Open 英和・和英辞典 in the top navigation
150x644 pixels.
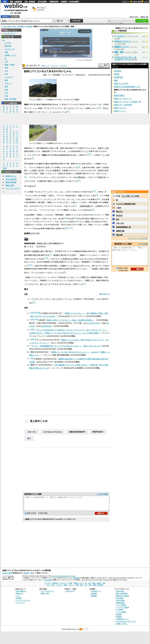pos(30,1)
